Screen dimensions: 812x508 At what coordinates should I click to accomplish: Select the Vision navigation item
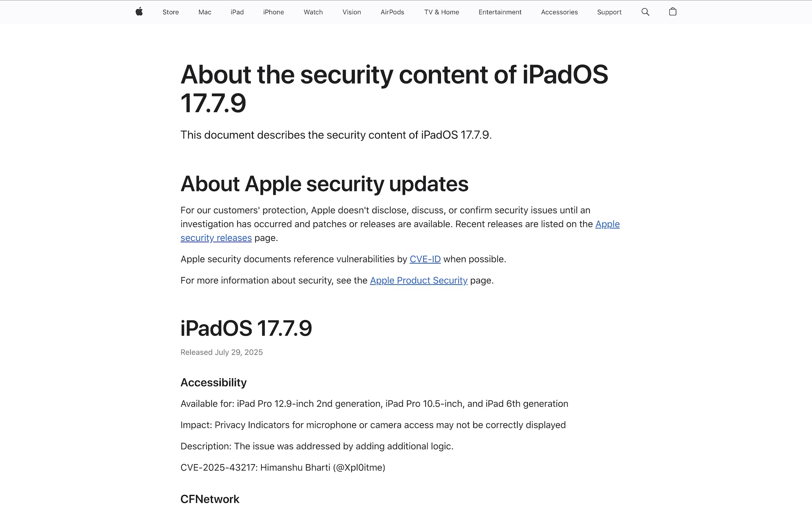(x=351, y=12)
